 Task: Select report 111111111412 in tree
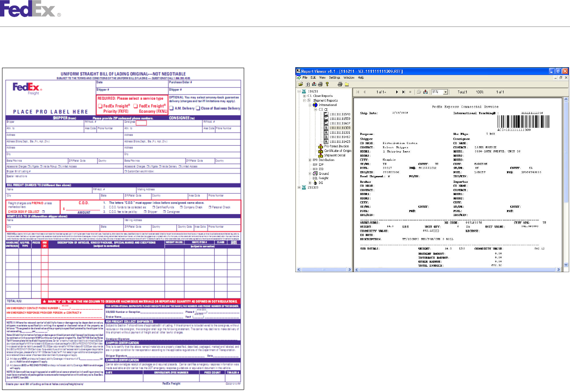coord(340,137)
